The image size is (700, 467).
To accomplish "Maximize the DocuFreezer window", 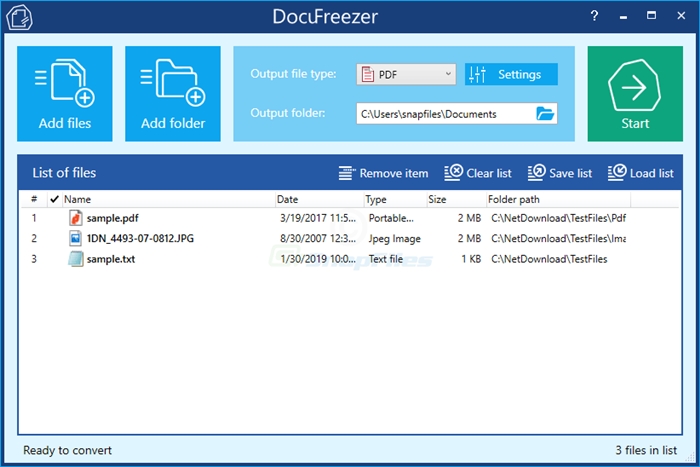I will [651, 16].
